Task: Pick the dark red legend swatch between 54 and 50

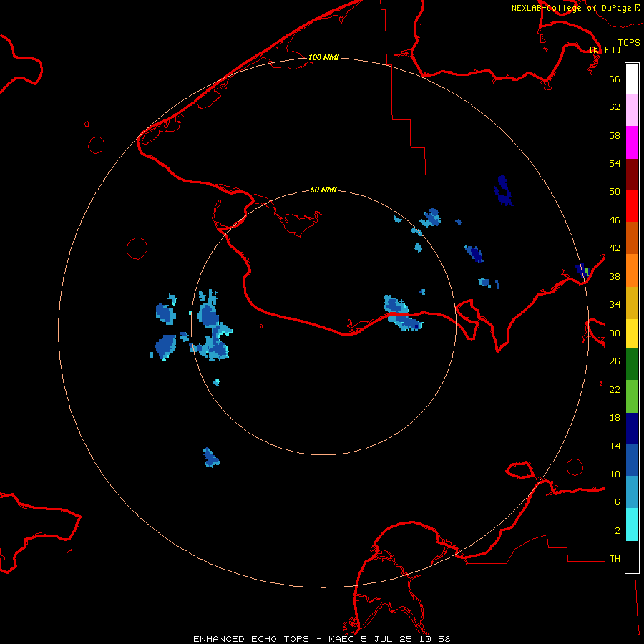Action: click(632, 175)
